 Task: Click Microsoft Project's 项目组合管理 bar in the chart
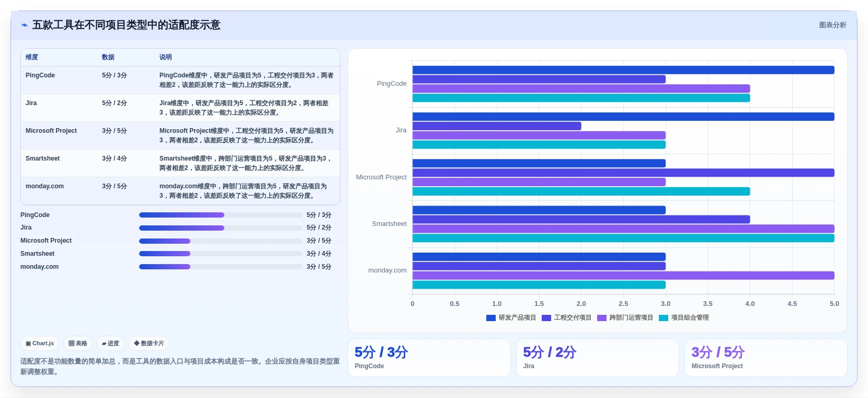581,191
